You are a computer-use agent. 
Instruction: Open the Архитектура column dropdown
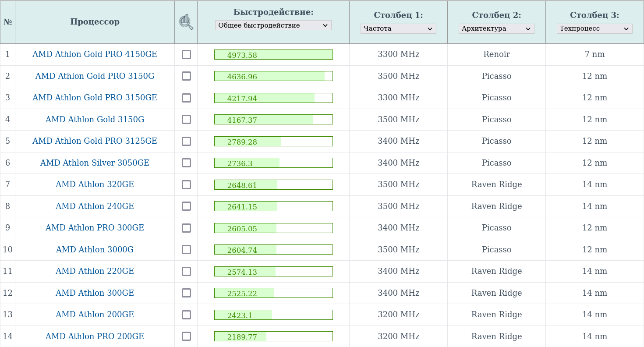[496, 28]
